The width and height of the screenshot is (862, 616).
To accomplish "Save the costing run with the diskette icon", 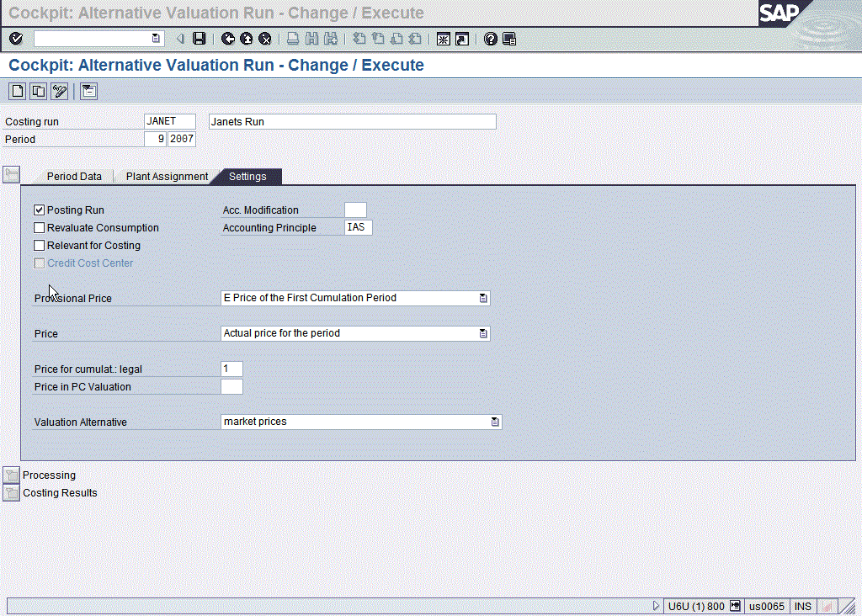I will (199, 39).
